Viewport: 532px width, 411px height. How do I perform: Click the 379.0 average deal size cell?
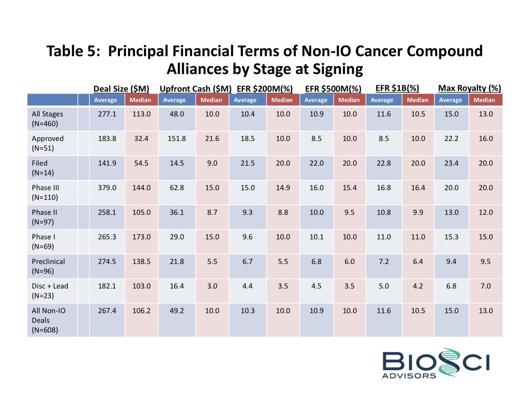coord(106,188)
